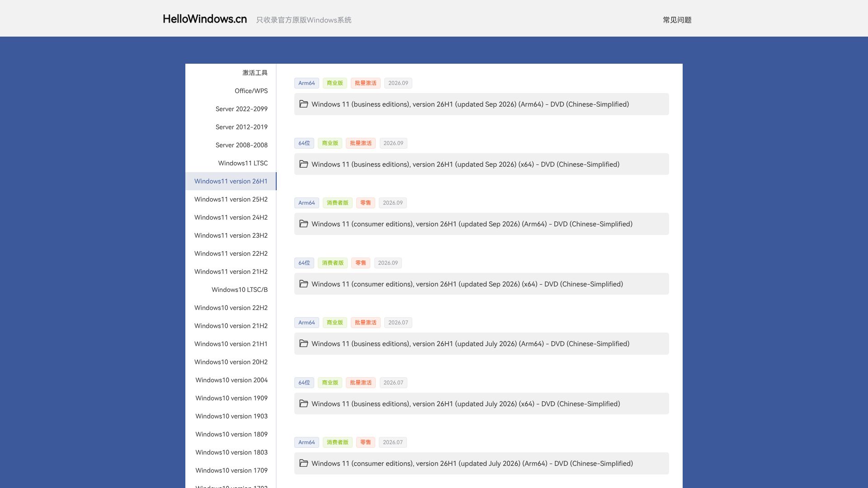Click 商业版 tag above business Sep 2026 Arm64 entry
Screen dimensions: 868x488
(335, 83)
